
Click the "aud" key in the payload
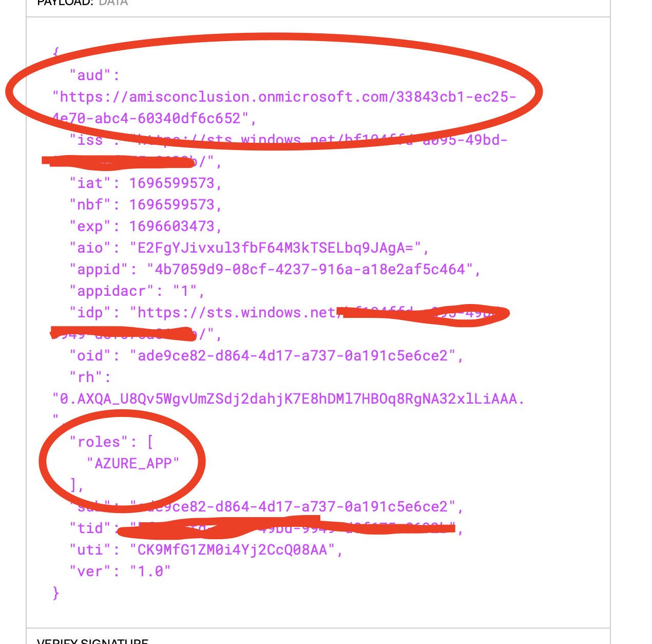pyautogui.click(x=90, y=75)
